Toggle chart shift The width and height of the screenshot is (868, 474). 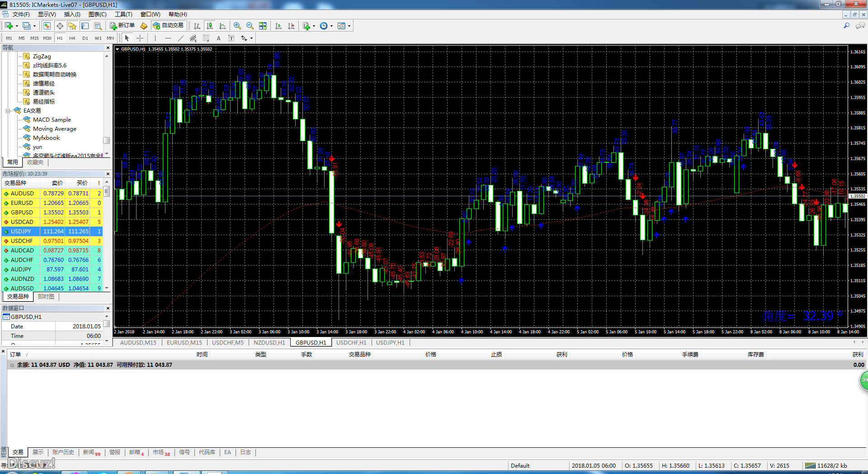291,26
